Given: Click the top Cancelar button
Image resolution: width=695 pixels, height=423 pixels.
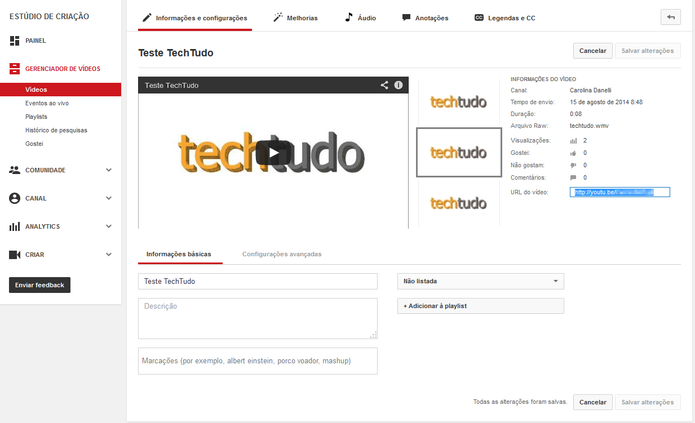Looking at the screenshot, I should tap(593, 51).
